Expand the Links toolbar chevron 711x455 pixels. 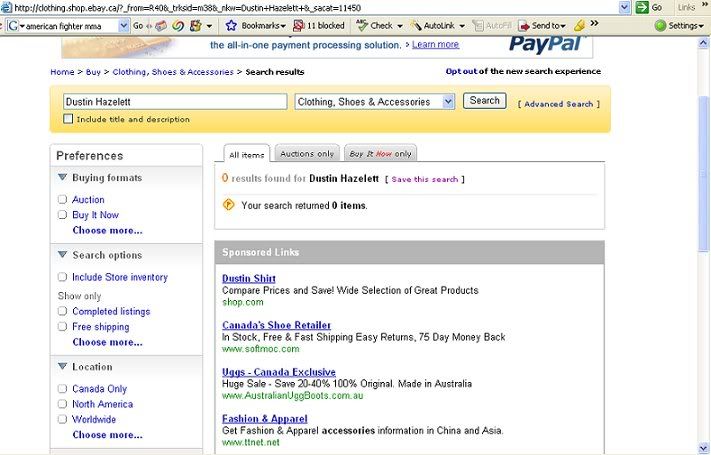pos(703,5)
